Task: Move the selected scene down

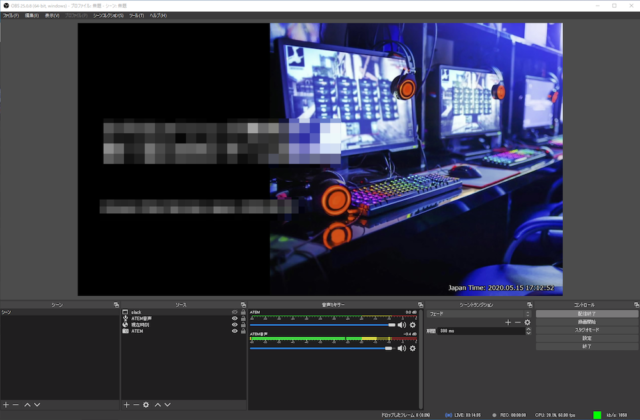Action: coord(38,405)
